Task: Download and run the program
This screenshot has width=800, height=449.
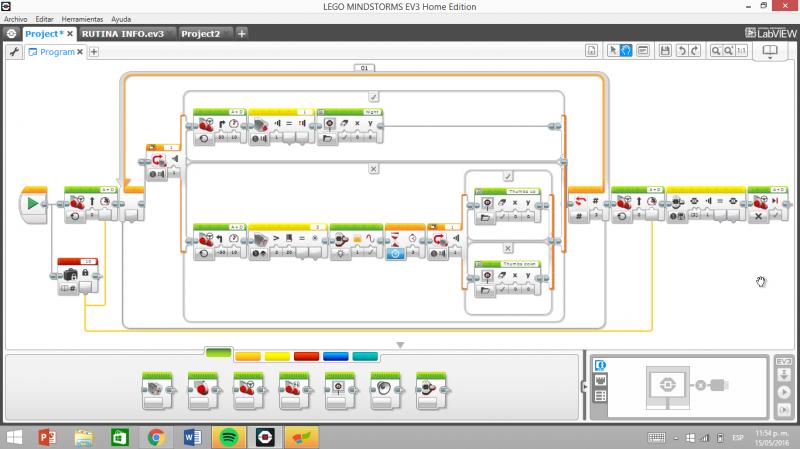Action: [784, 392]
